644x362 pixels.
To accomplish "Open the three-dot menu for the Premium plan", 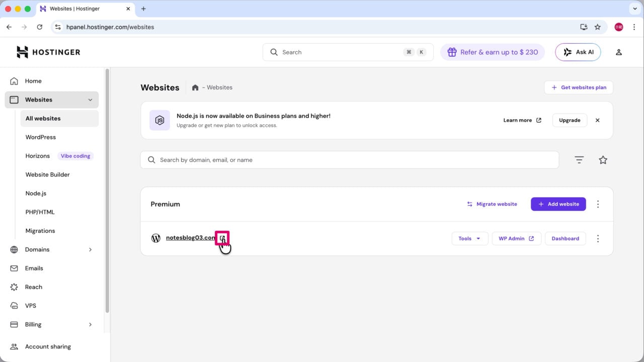I will click(598, 204).
